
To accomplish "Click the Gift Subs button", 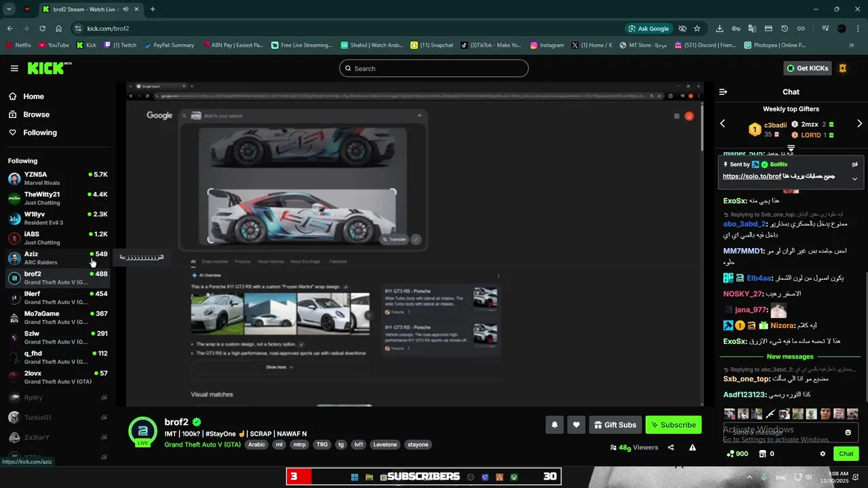I will click(x=615, y=425).
